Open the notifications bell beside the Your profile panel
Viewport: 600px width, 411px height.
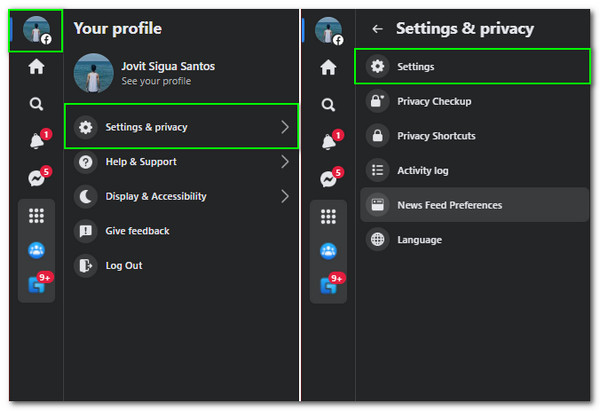(x=36, y=141)
